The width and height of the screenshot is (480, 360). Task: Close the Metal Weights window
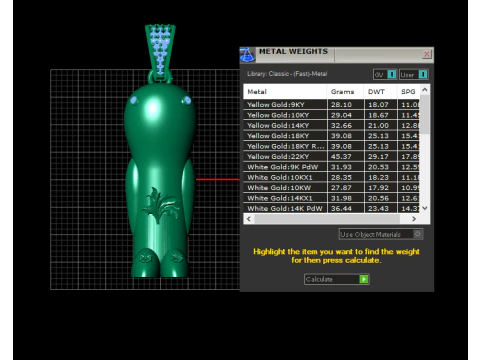point(426,54)
